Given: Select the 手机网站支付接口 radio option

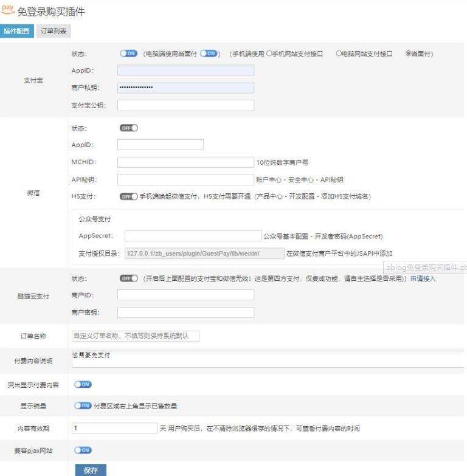Looking at the screenshot, I should [269, 53].
